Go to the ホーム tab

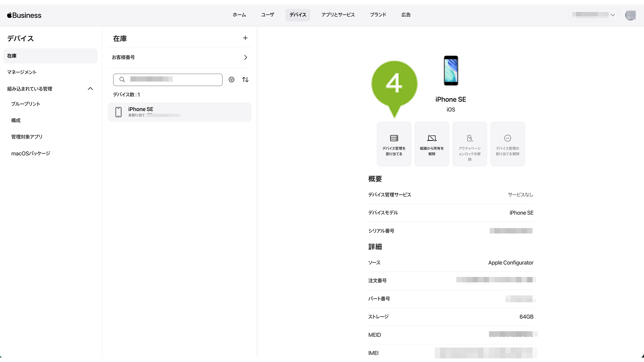click(239, 15)
